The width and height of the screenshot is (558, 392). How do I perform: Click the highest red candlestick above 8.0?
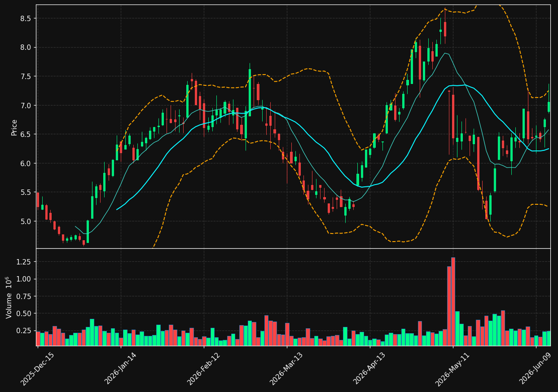click(x=445, y=29)
